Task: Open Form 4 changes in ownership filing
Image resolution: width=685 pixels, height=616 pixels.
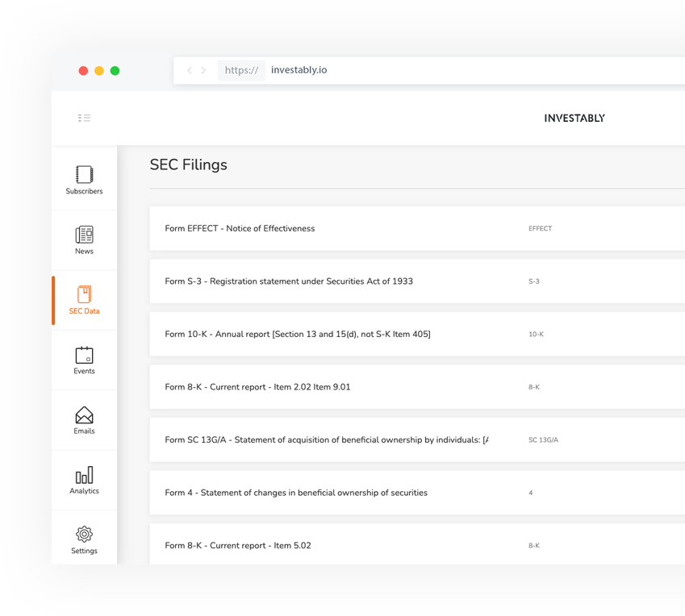Action: click(295, 493)
